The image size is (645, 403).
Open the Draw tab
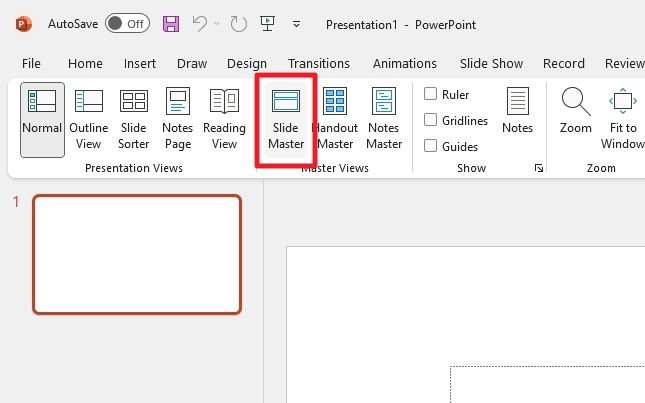coord(192,64)
